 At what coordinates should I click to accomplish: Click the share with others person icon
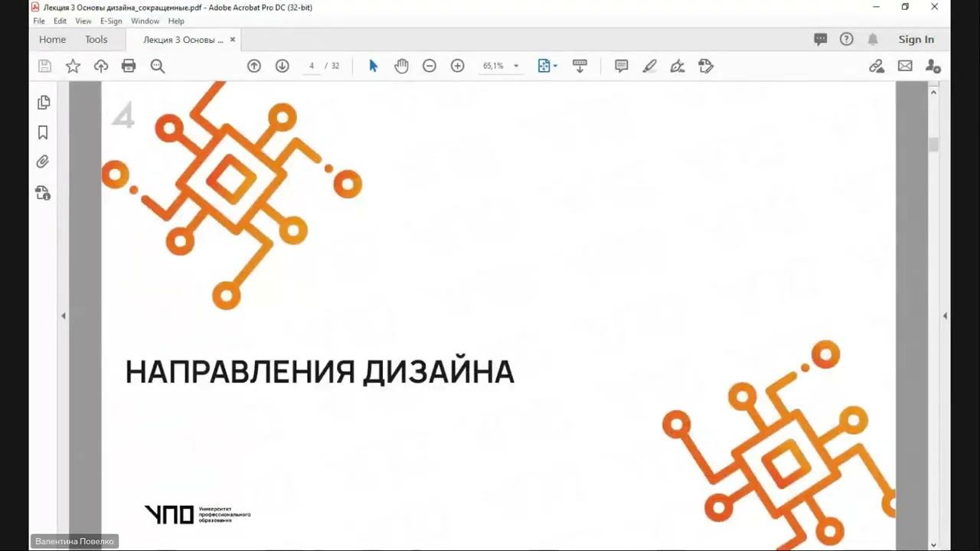(x=933, y=66)
